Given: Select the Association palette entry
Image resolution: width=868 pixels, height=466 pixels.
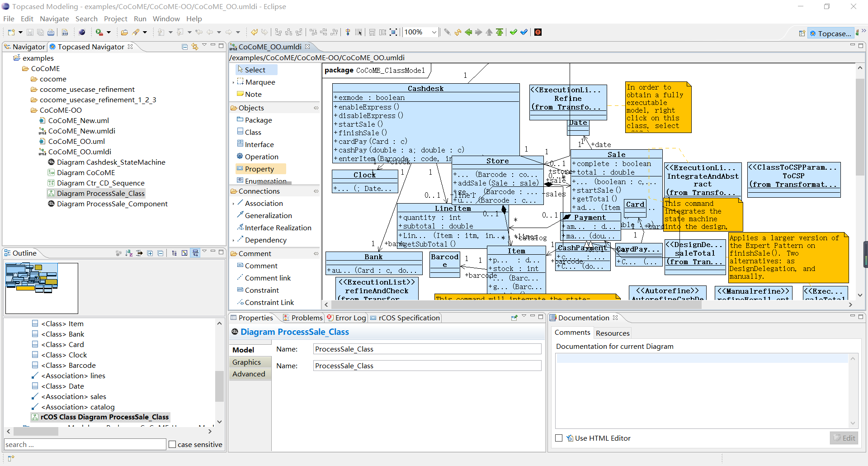Looking at the screenshot, I should (x=260, y=203).
